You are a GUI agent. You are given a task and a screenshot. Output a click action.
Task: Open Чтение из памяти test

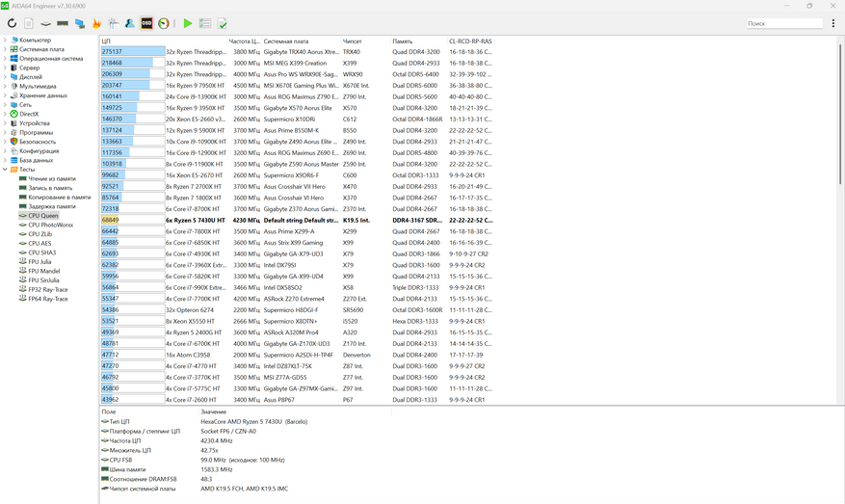[52, 178]
